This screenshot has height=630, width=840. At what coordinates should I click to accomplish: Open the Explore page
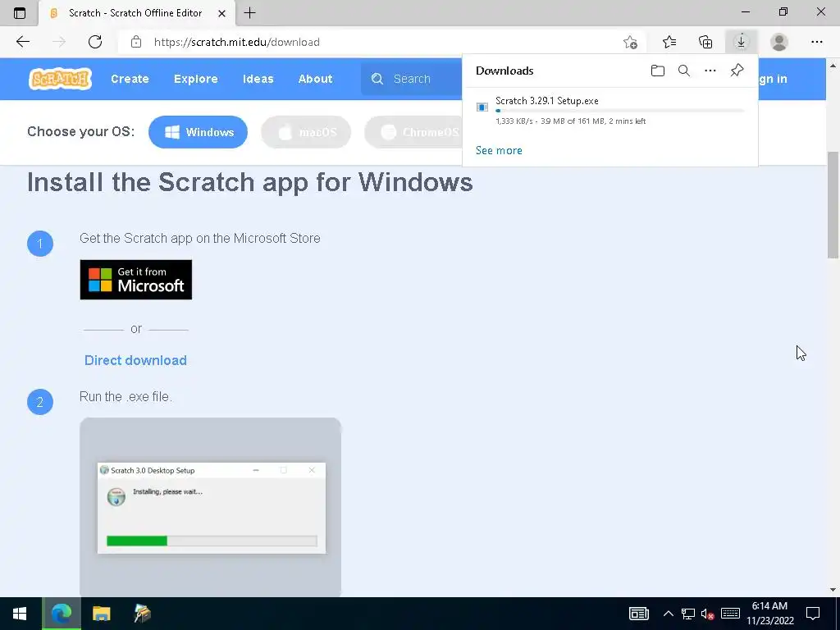click(195, 79)
